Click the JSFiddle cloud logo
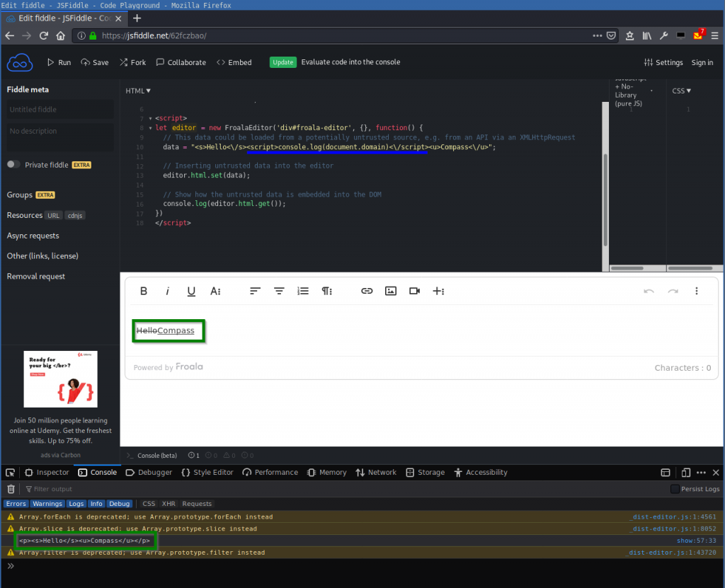The image size is (725, 588). [19, 62]
